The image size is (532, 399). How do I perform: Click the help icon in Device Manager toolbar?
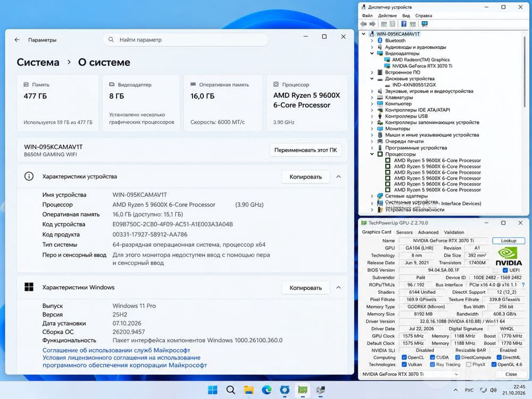point(404,24)
